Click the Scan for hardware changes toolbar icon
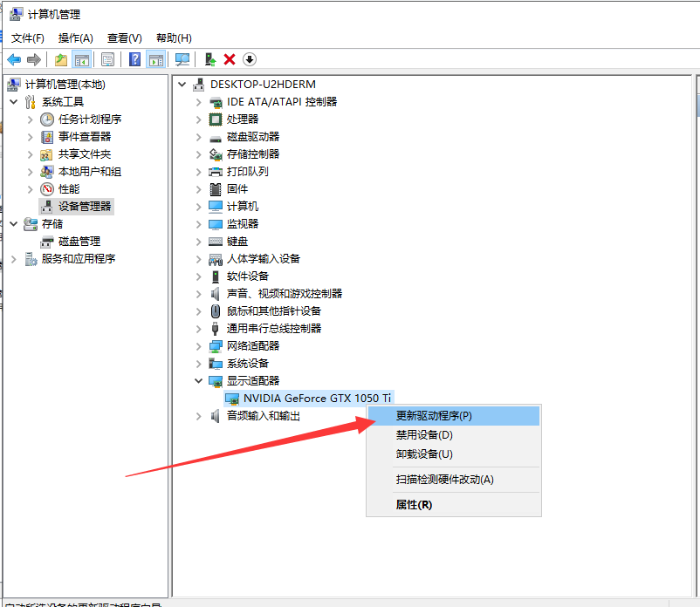700x607 pixels. 182,58
